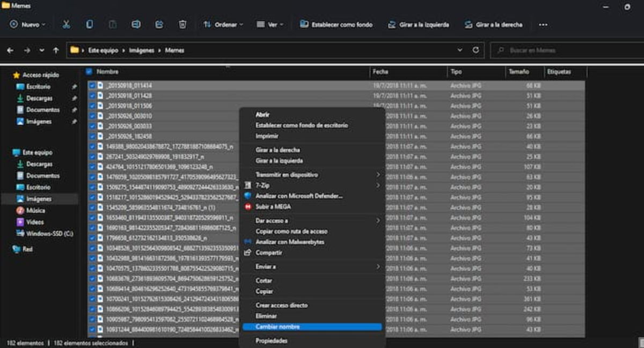The height and width of the screenshot is (348, 644).
Task: Click Girar a la derecha toolbar button
Action: pos(493,25)
